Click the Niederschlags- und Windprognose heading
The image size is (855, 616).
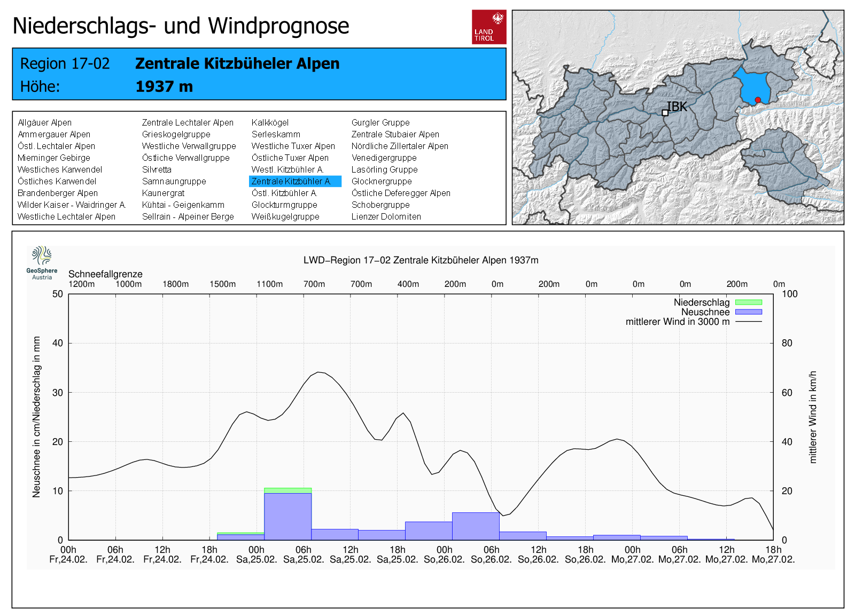pyautogui.click(x=181, y=26)
